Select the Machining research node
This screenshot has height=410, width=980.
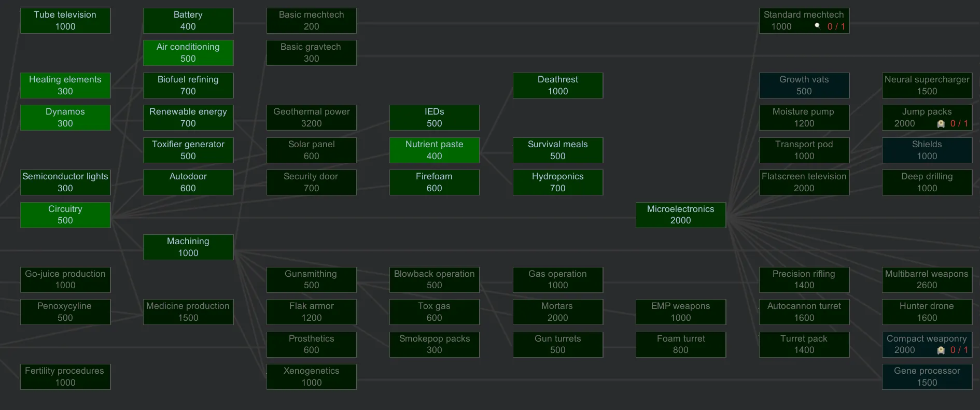point(188,247)
